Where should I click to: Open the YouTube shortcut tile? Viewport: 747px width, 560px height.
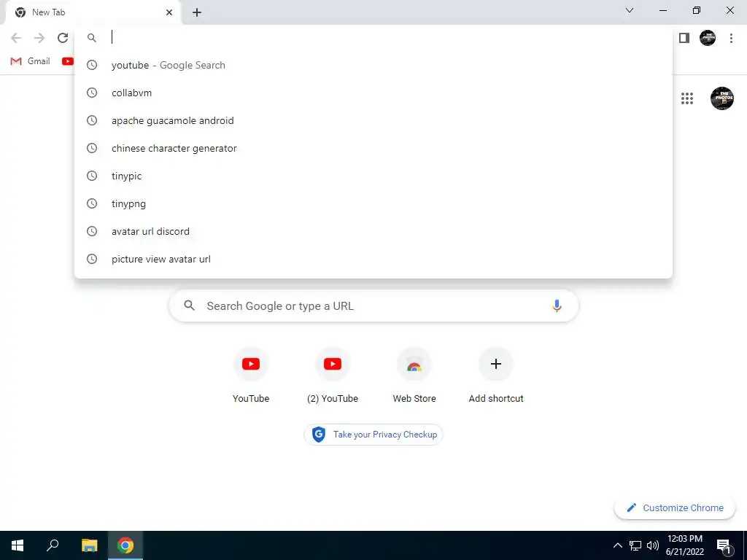(x=251, y=376)
